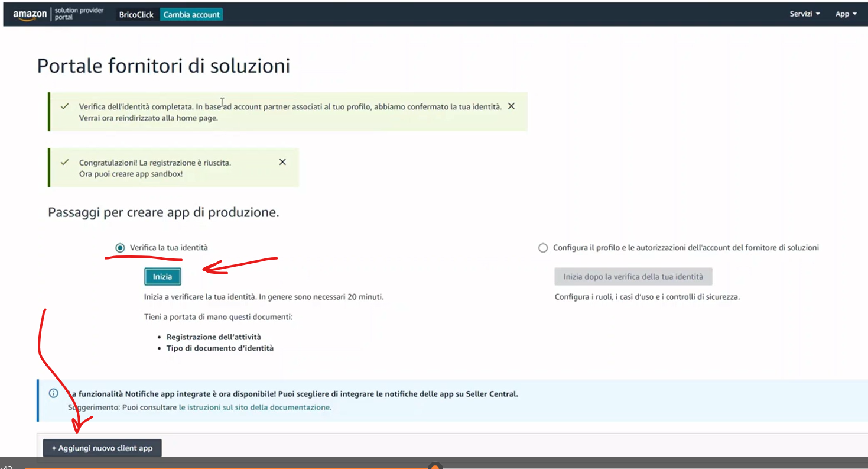Click Inizia dopo la verifica della tua identità
The image size is (868, 469).
tap(633, 276)
